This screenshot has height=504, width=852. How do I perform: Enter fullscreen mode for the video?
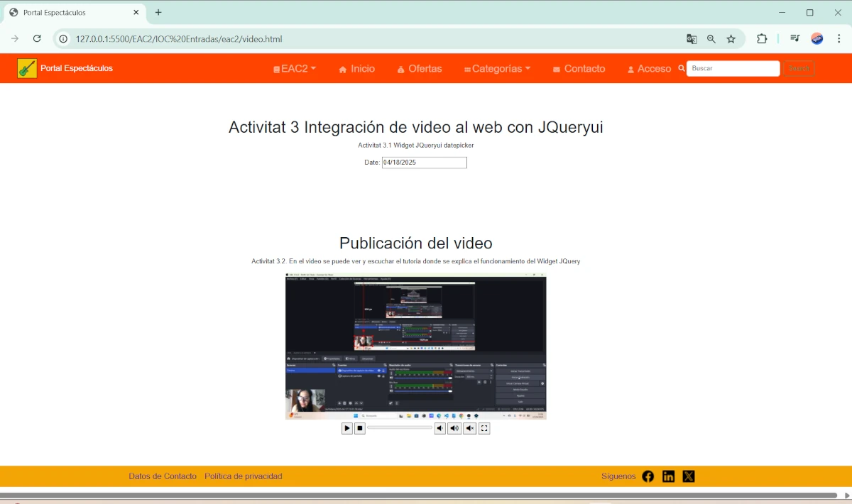point(484,428)
